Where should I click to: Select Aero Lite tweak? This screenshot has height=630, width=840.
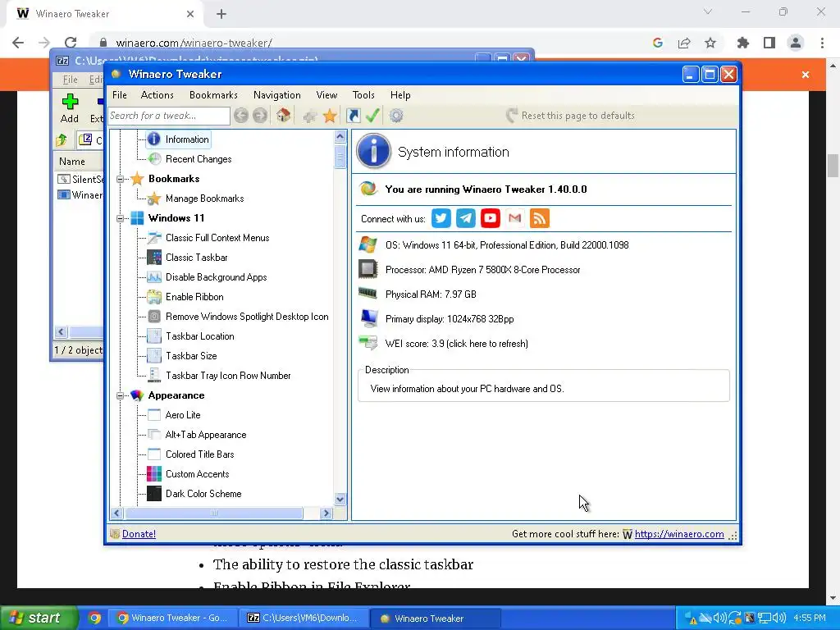(183, 415)
